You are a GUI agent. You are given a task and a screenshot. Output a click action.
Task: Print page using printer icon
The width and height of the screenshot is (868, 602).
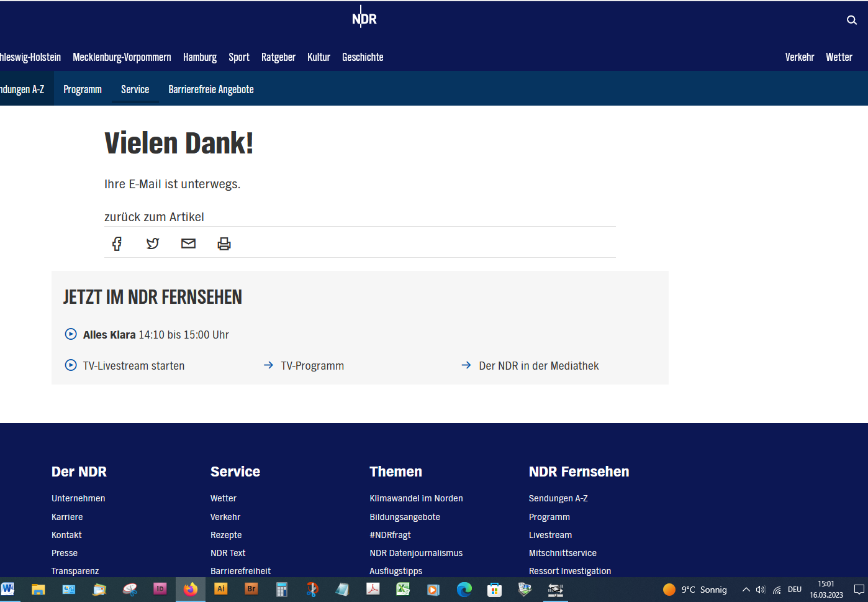tap(224, 244)
